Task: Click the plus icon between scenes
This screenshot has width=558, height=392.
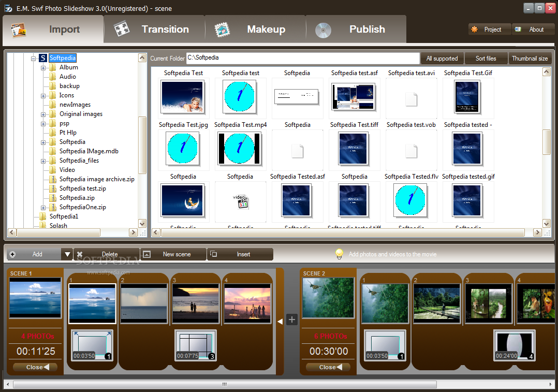Action: (292, 320)
